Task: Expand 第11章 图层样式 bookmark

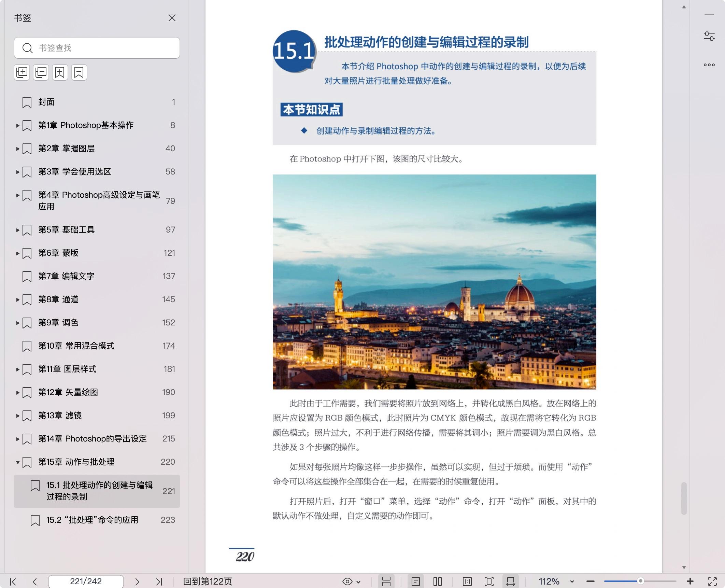Action: 17,369
